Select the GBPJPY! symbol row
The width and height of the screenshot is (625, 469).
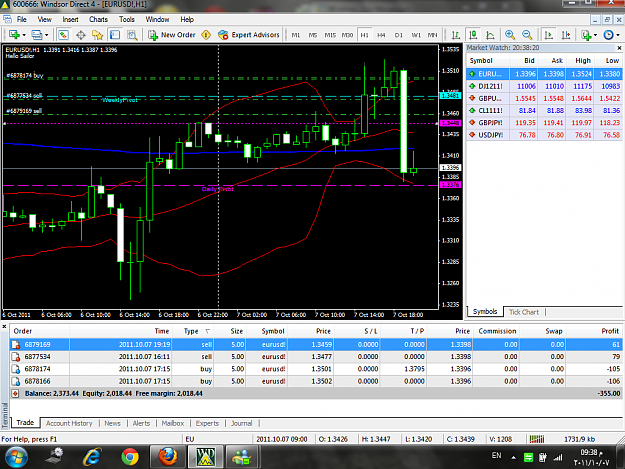pos(544,123)
